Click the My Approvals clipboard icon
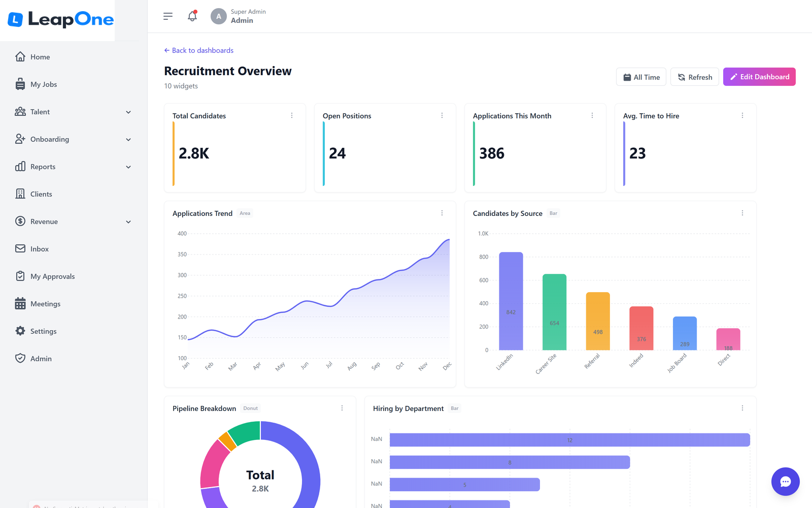The height and width of the screenshot is (508, 812). (x=20, y=276)
